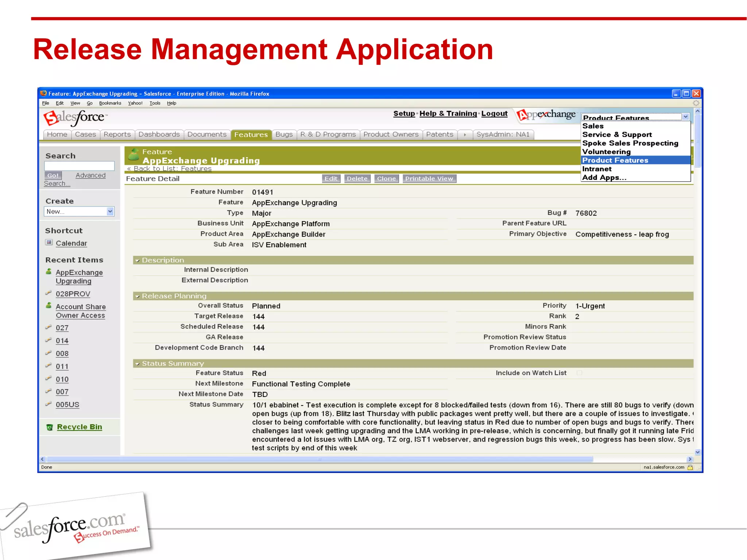Open the Firefox File menu
747x560 pixels.
(46, 103)
